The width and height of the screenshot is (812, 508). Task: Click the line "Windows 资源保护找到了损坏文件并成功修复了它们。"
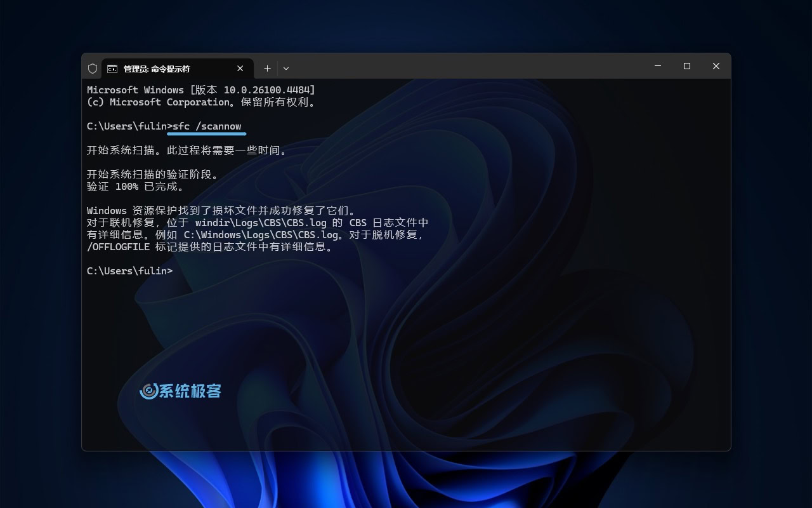tap(223, 211)
